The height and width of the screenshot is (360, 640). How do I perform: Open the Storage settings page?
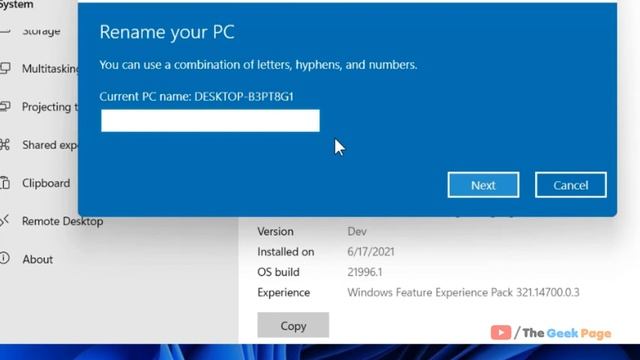41,31
